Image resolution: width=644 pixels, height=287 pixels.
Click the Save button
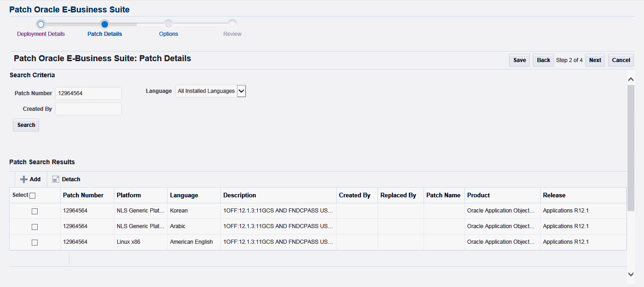520,60
